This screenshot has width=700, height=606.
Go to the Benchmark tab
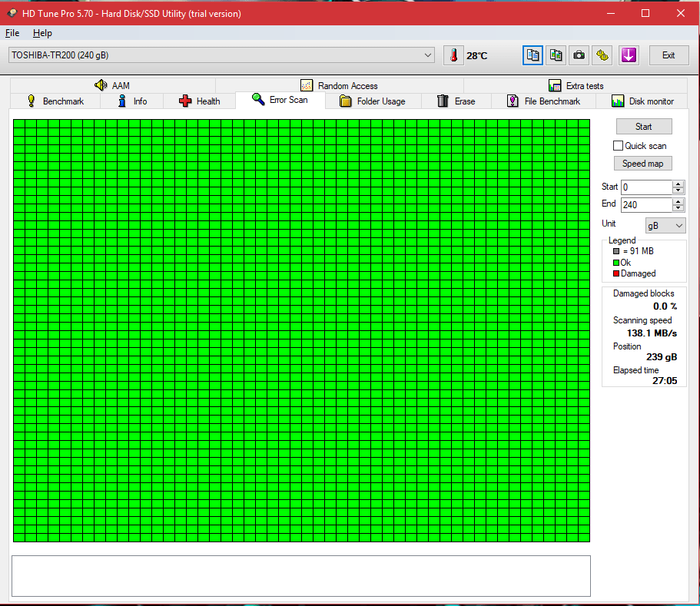(55, 101)
